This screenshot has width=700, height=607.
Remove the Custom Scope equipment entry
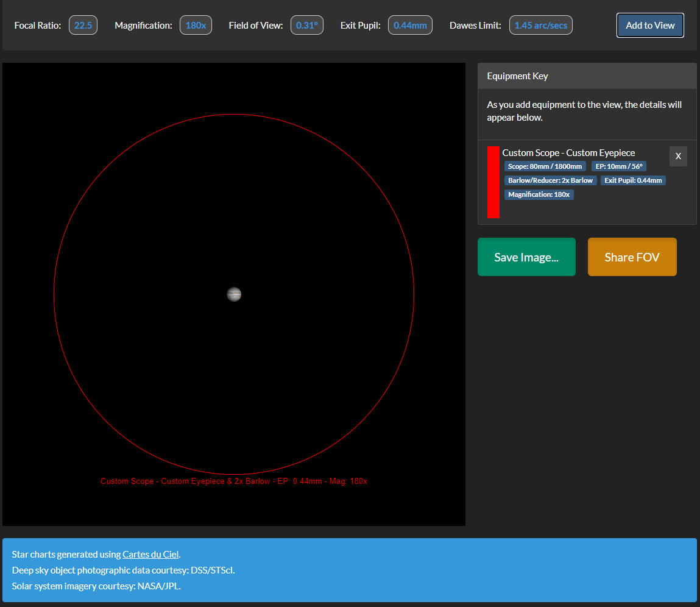point(678,156)
